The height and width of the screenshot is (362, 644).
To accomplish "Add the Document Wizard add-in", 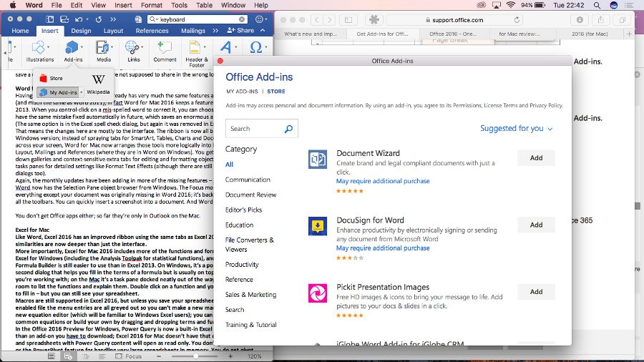I will click(536, 158).
